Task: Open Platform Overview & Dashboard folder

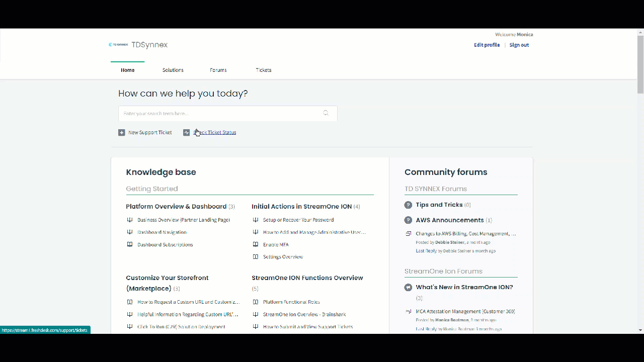Action: (x=176, y=207)
